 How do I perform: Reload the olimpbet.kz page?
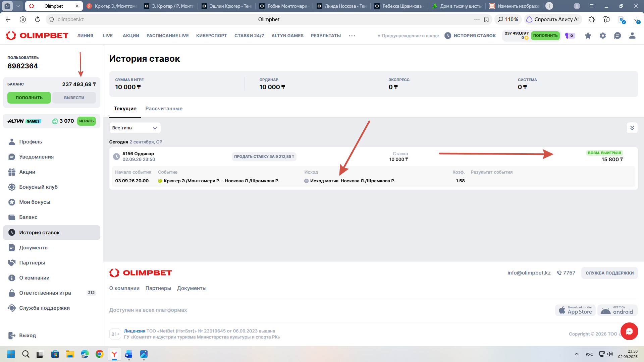pos(38,19)
